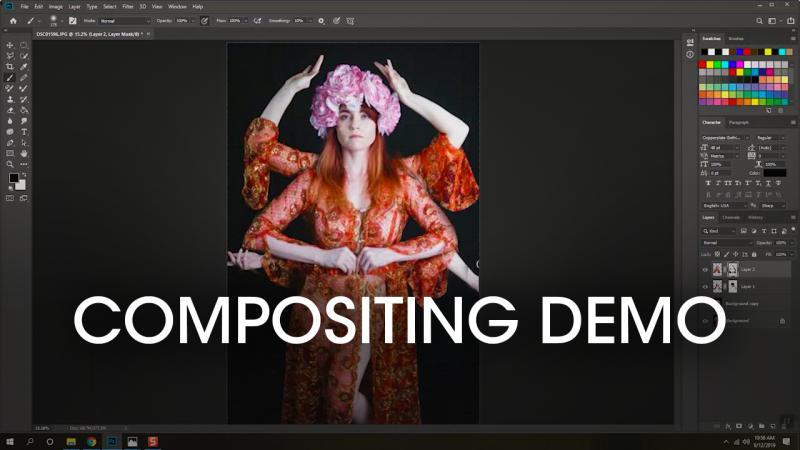Choose the Hand tool
The width and height of the screenshot is (800, 450).
click(23, 153)
